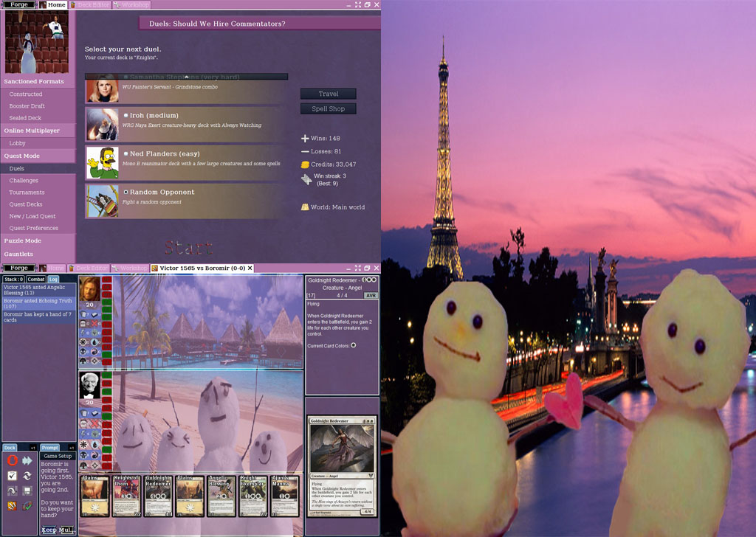Click the large Goldnight Redeemer card picture
This screenshot has height=537, width=756.
(342, 467)
